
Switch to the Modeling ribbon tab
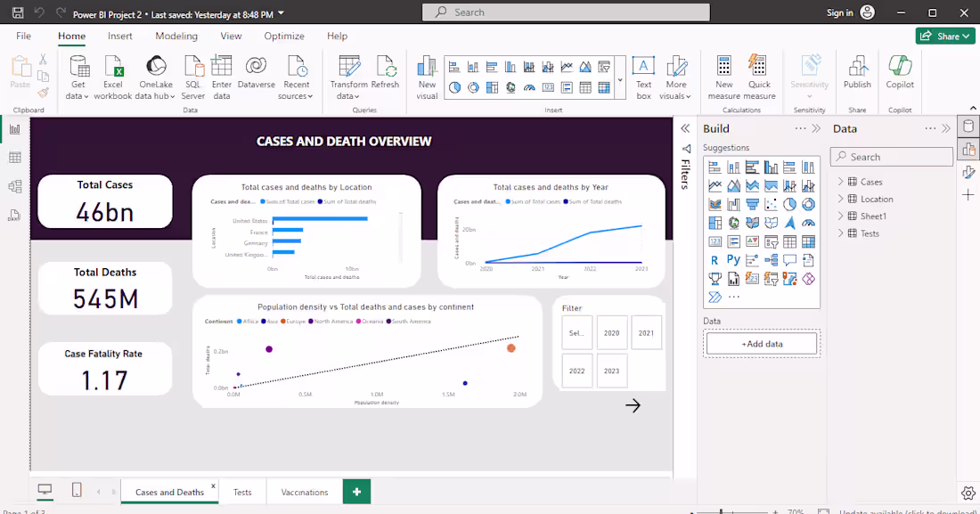click(176, 36)
